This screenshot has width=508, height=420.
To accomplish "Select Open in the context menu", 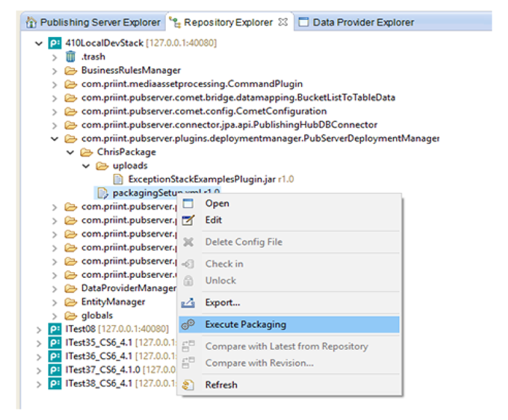I will click(x=217, y=203).
